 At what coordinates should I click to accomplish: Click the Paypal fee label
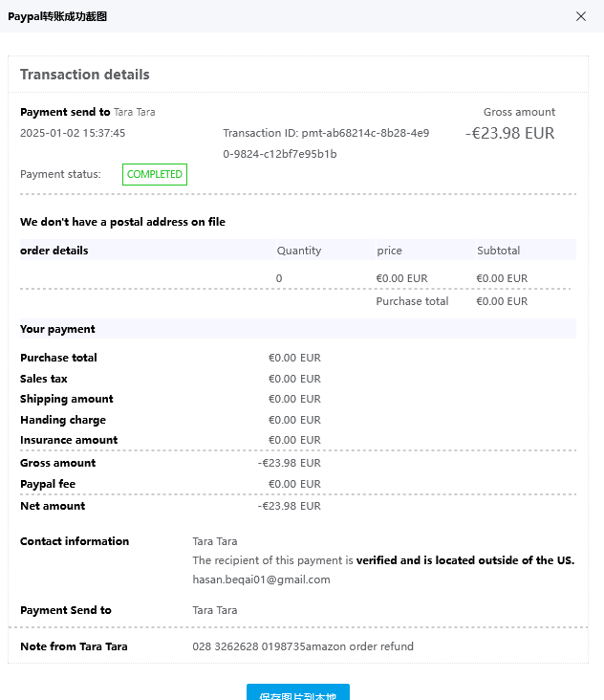tap(48, 484)
